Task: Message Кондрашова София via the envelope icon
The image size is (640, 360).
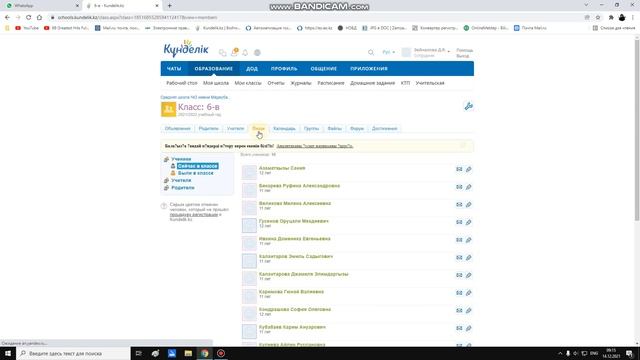Action: [459, 311]
